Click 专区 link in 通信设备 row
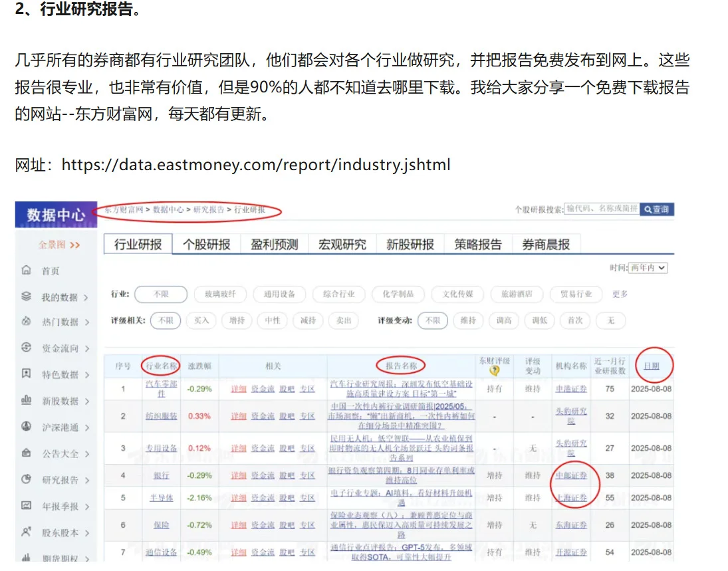 coord(307,552)
